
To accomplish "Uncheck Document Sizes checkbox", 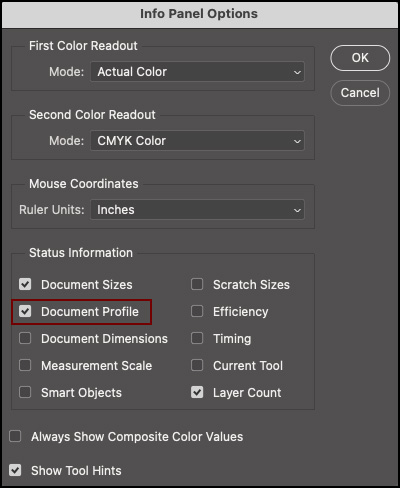I will tap(25, 284).
